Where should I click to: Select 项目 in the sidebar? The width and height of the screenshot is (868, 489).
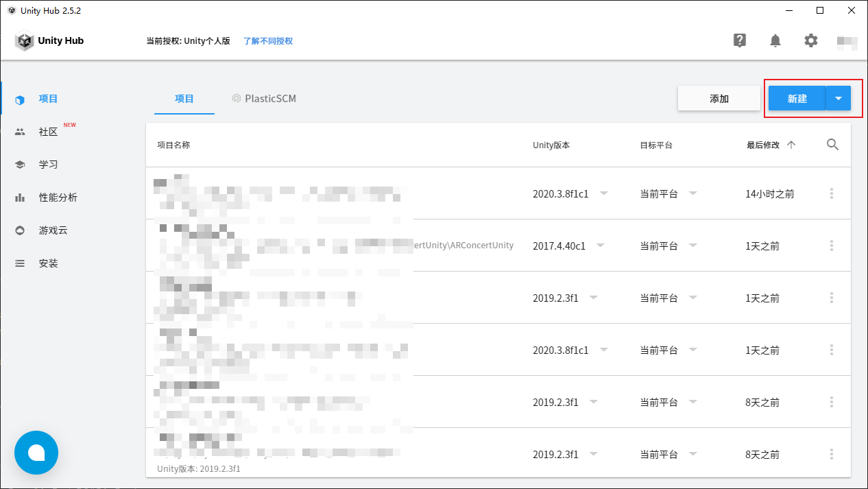tap(48, 99)
